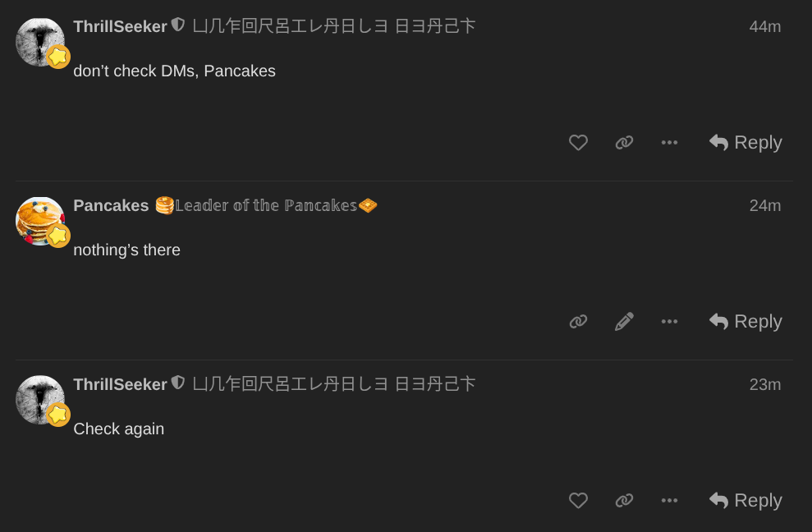This screenshot has height=532, width=812.
Task: Reply to Pancakes' "nothing's there" post
Action: (x=745, y=322)
